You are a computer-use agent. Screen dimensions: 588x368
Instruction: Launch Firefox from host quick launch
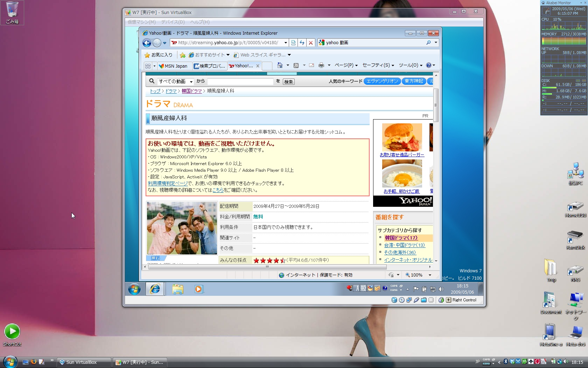(x=34, y=362)
